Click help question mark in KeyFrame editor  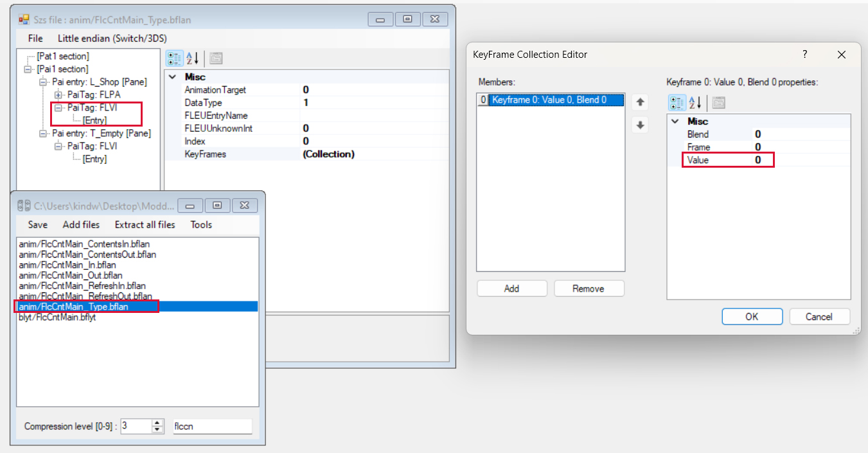tap(804, 55)
